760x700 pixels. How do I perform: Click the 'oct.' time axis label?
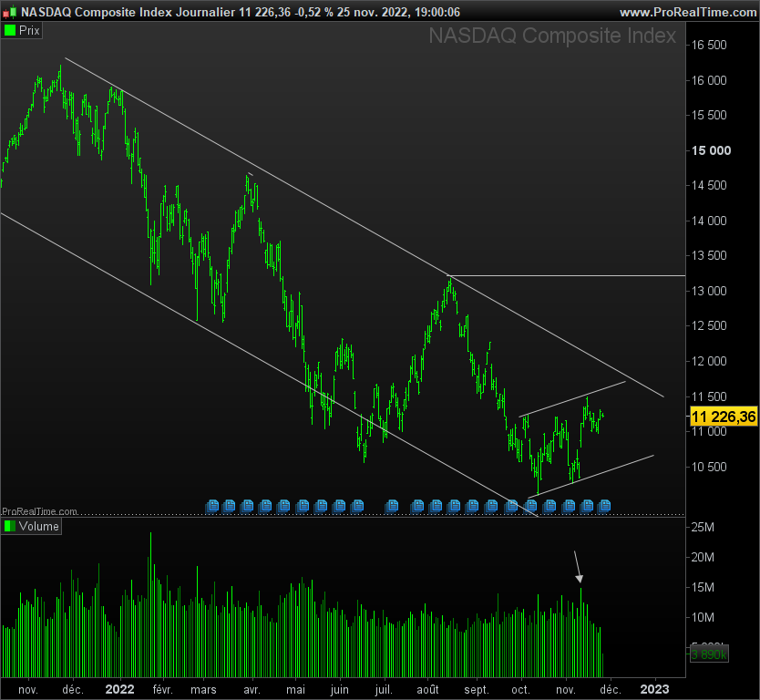(x=520, y=690)
